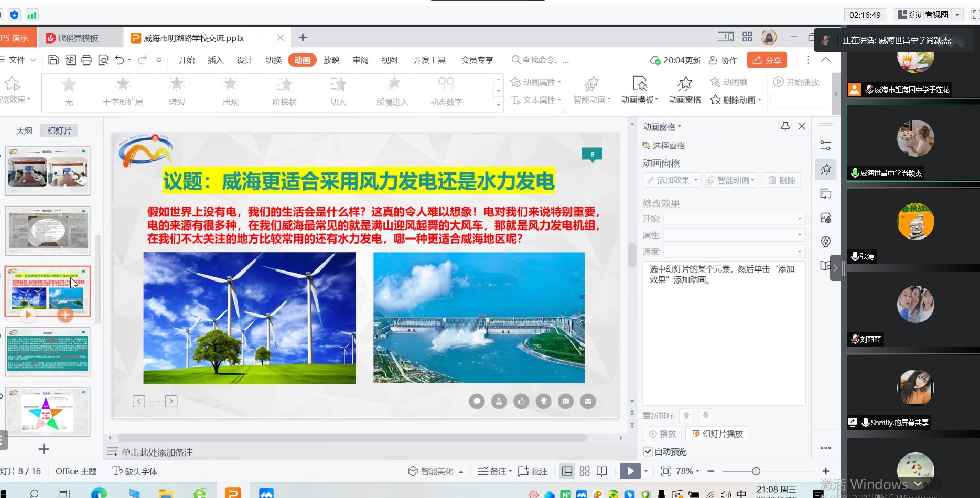This screenshot has width=980, height=498.
Task: Start slideshow with the play icon
Action: click(630, 471)
